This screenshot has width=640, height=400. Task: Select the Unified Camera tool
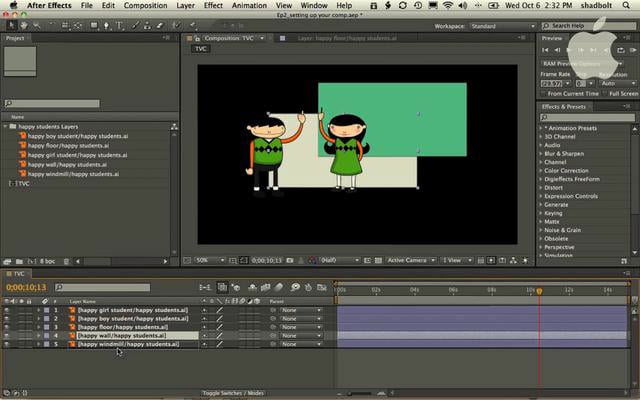65,25
